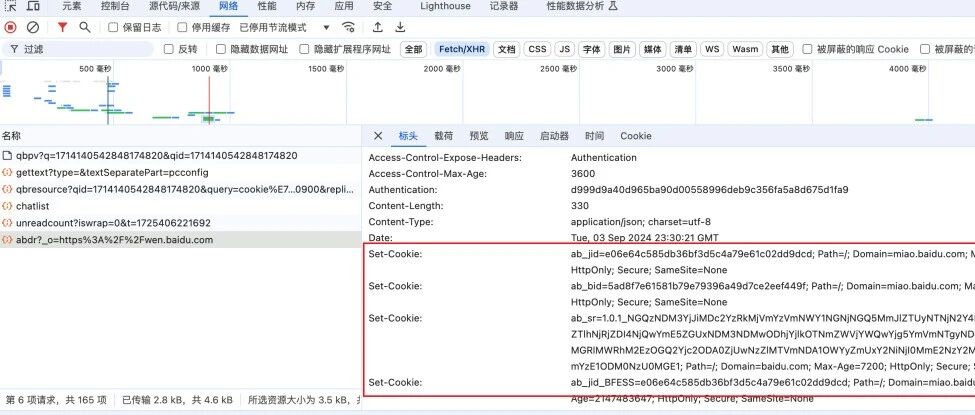Export HAR file with download icon

400,27
